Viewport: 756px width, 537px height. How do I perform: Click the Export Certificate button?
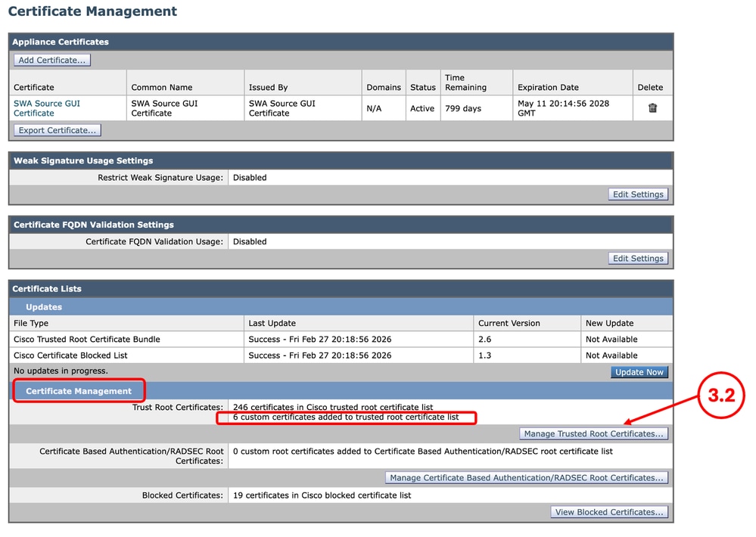(x=57, y=129)
